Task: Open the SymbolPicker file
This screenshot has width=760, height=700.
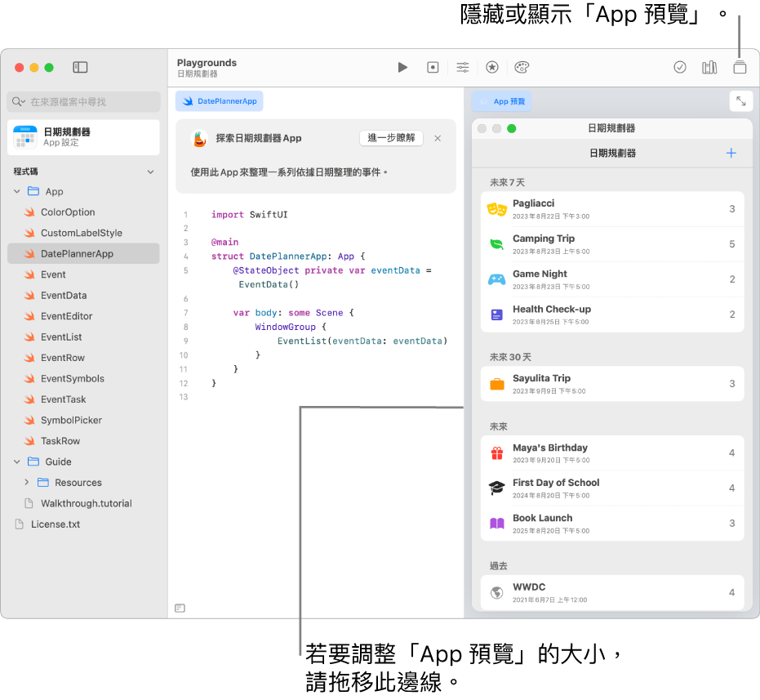Action: click(83, 420)
